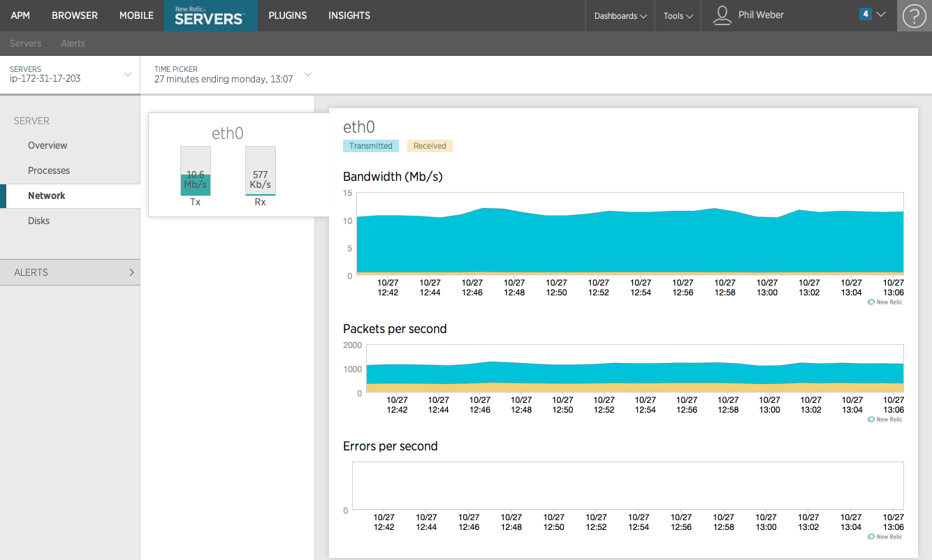The image size is (932, 560).
Task: Open the Alerts sub-navigation link
Action: (x=73, y=43)
